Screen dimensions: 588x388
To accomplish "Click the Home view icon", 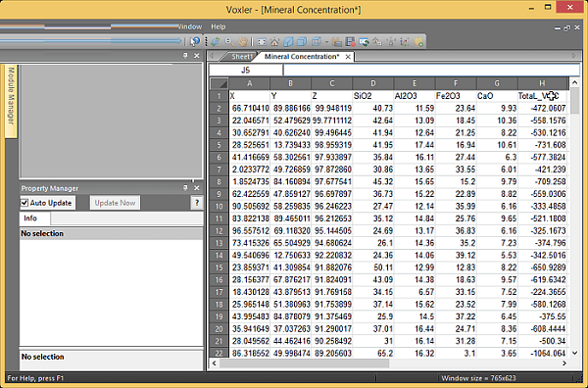I will pos(274,42).
